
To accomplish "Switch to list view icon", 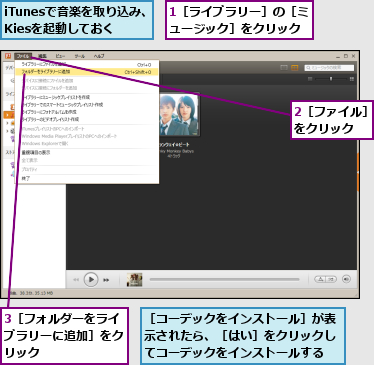I will click(284, 68).
